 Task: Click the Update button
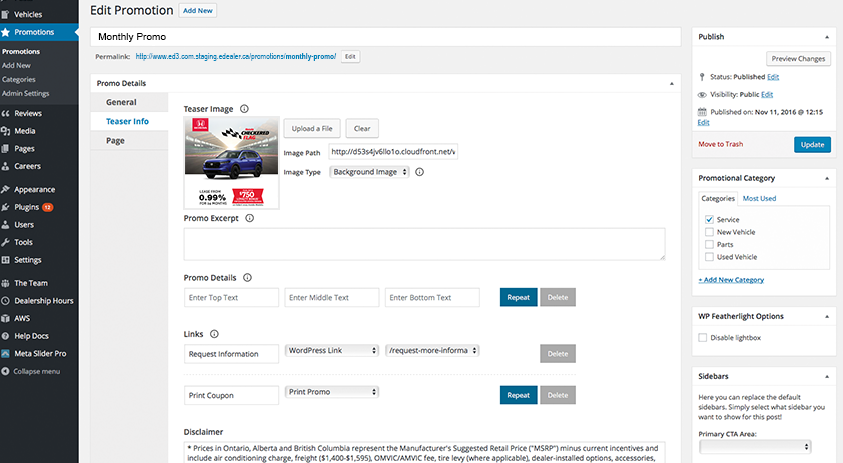[812, 145]
